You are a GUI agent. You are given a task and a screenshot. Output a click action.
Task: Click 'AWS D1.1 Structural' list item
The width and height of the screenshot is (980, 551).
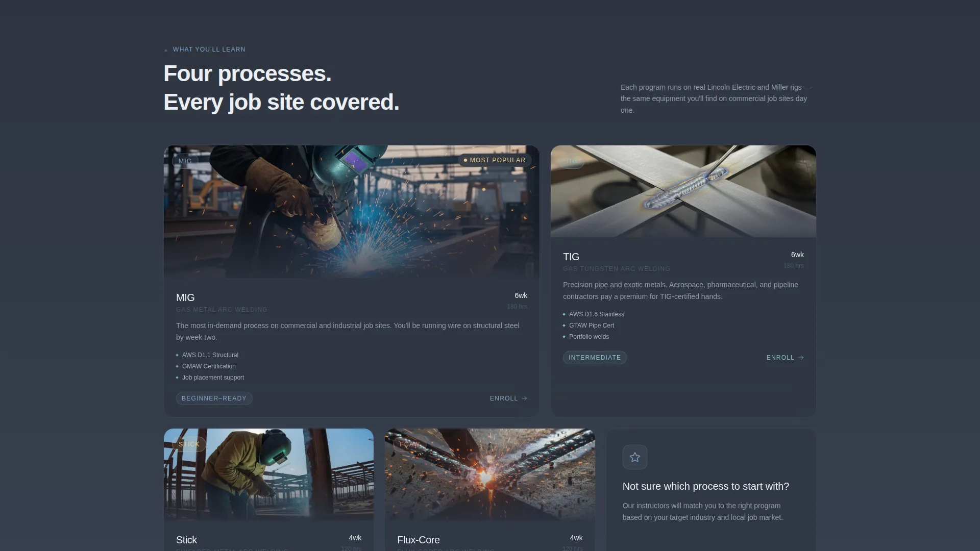point(210,355)
